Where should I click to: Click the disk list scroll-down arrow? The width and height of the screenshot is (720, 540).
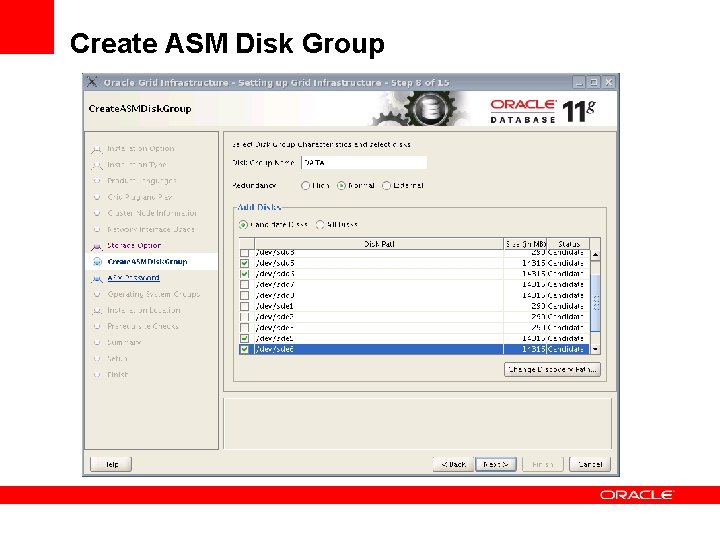point(595,349)
